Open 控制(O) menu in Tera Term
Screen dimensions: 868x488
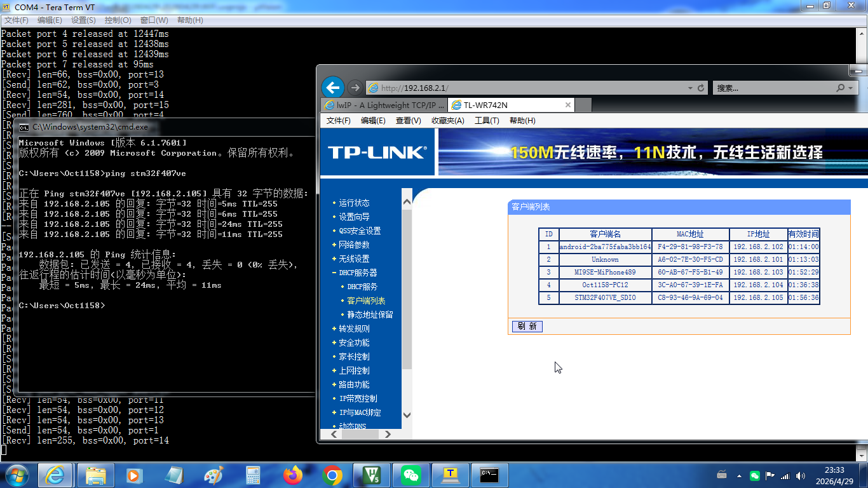118,20
